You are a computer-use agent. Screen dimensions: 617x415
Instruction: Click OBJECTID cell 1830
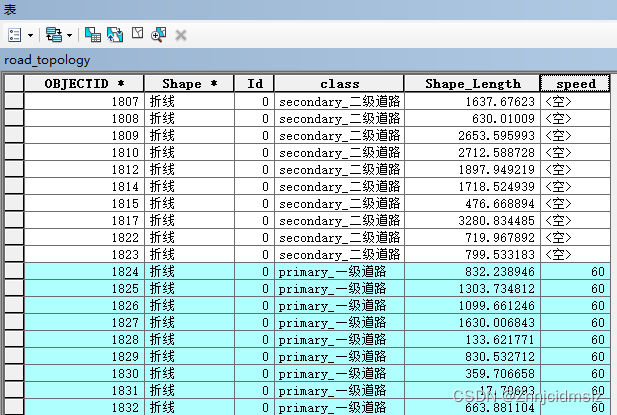(84, 373)
